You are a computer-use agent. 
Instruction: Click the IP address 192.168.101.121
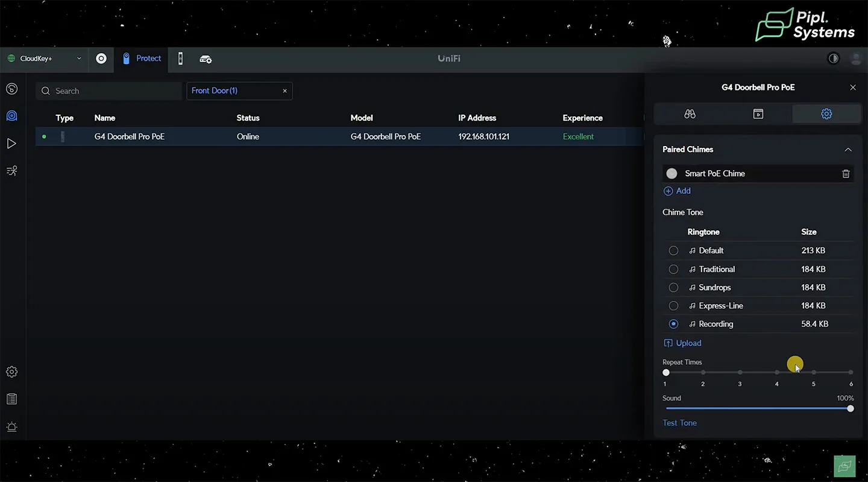[483, 136]
